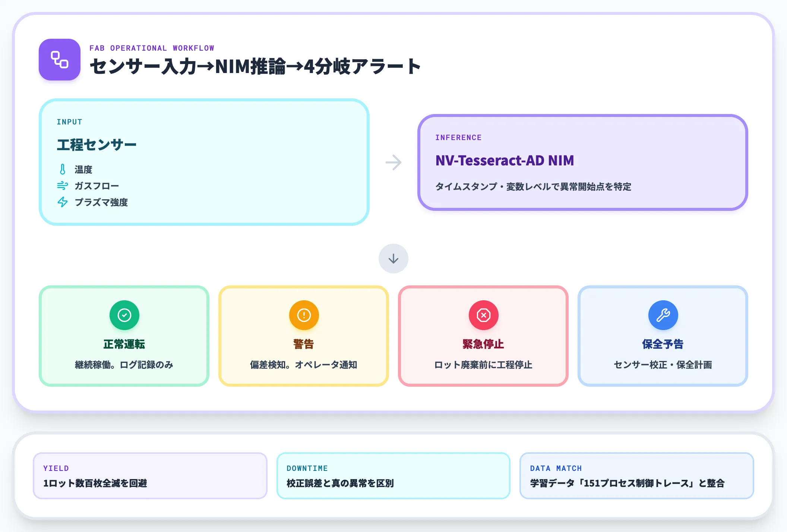Open the YIELD summary tile
Viewport: 787px width, 532px height.
150,476
